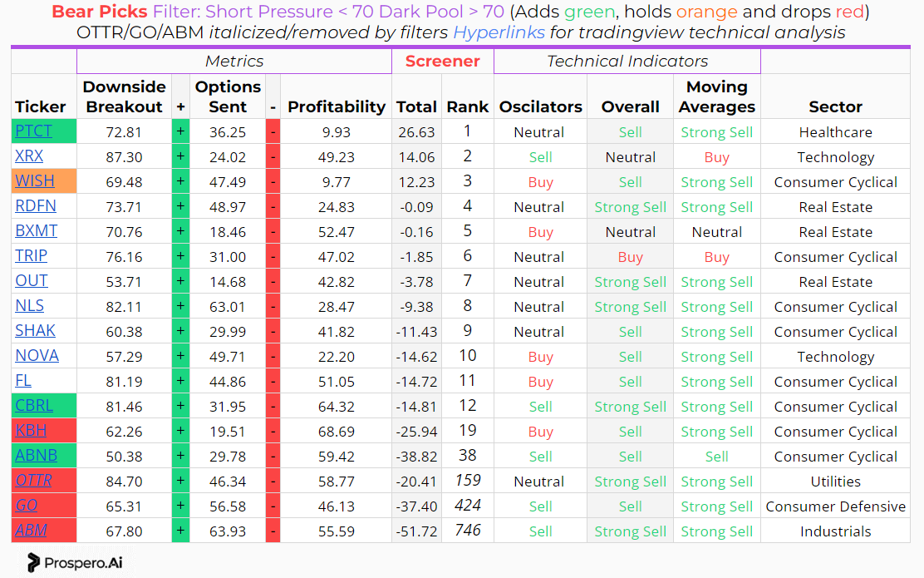Open the CBRL ticker hyperlink
Image resolution: width=924 pixels, height=578 pixels.
tap(34, 405)
